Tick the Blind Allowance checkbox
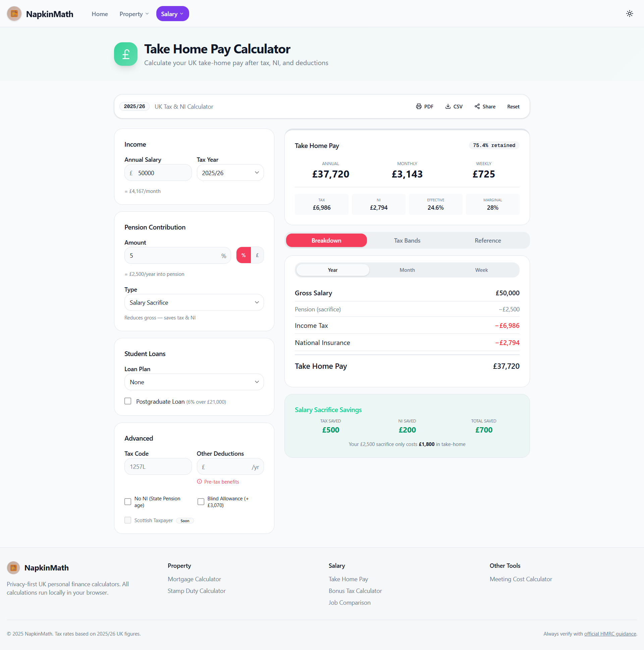This screenshot has height=650, width=644. pyautogui.click(x=201, y=501)
